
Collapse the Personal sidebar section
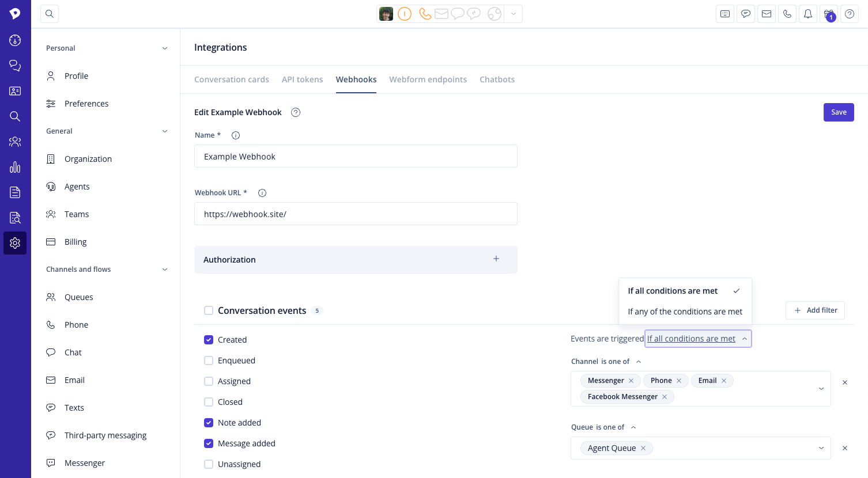[x=165, y=48]
